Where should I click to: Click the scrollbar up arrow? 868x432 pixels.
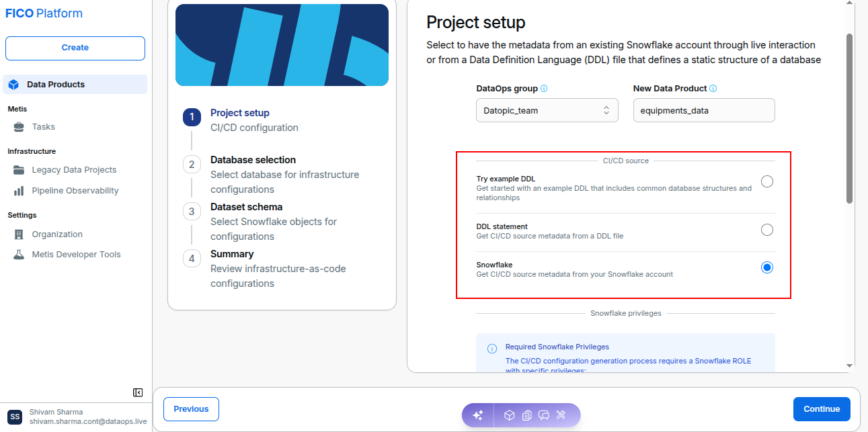pyautogui.click(x=849, y=3)
